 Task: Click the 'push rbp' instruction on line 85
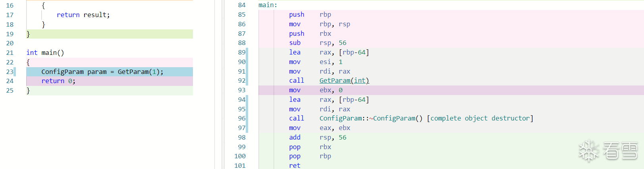[310, 15]
